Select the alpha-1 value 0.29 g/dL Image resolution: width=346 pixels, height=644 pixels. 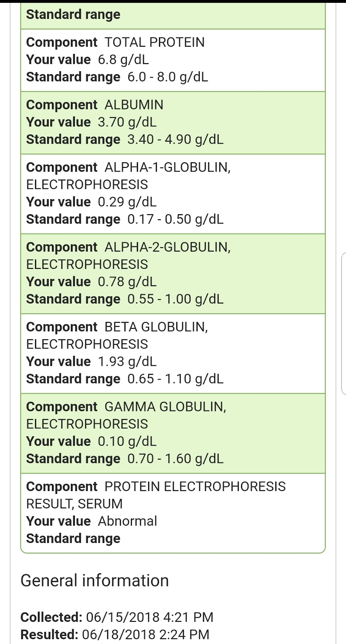(127, 202)
